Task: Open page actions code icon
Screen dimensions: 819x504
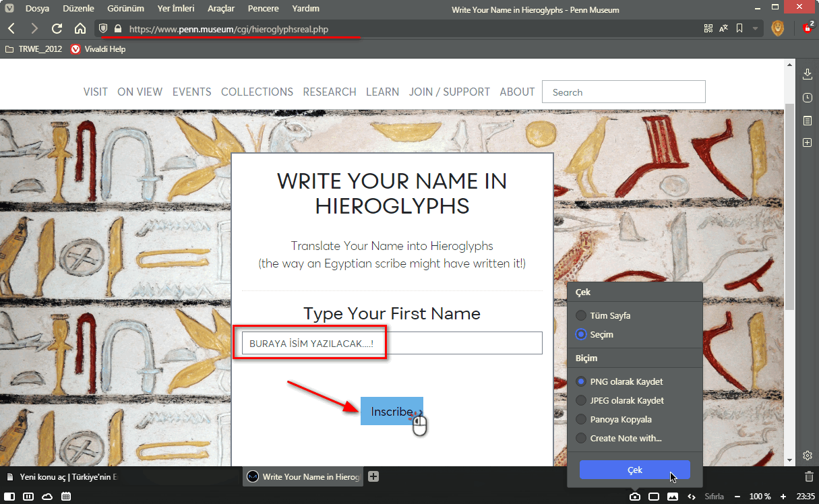Action: coord(691,497)
